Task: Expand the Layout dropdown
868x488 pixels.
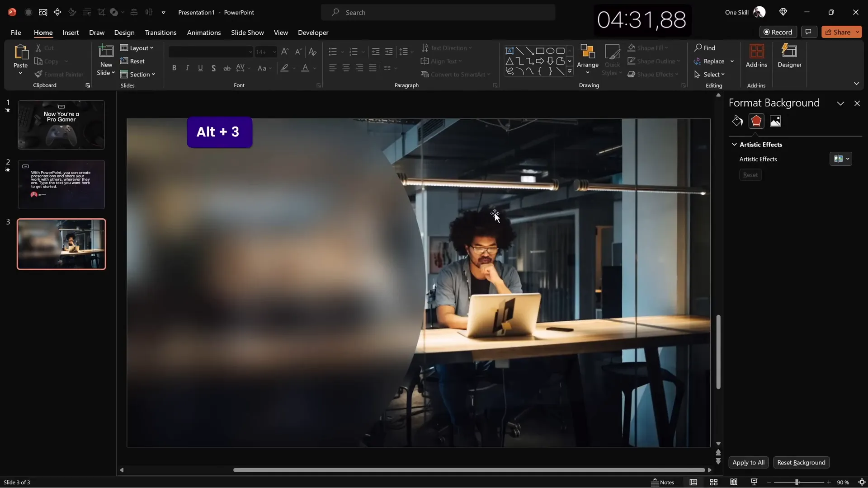Action: (137, 48)
